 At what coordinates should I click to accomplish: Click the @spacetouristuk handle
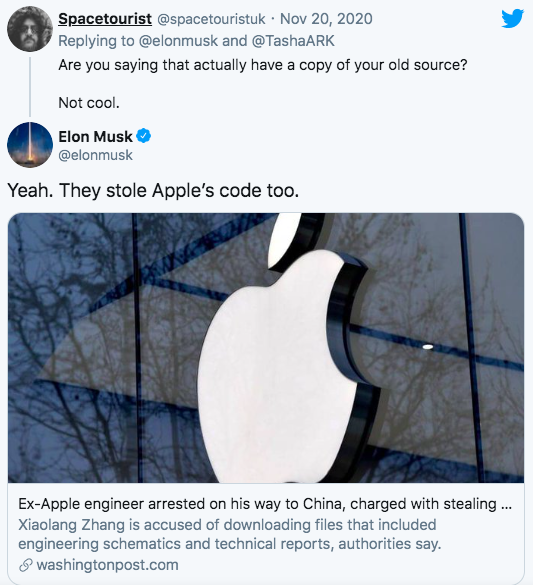click(211, 19)
